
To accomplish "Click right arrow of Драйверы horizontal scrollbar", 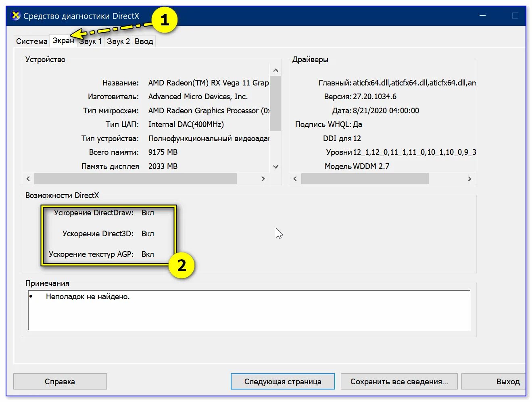I will pos(469,179).
